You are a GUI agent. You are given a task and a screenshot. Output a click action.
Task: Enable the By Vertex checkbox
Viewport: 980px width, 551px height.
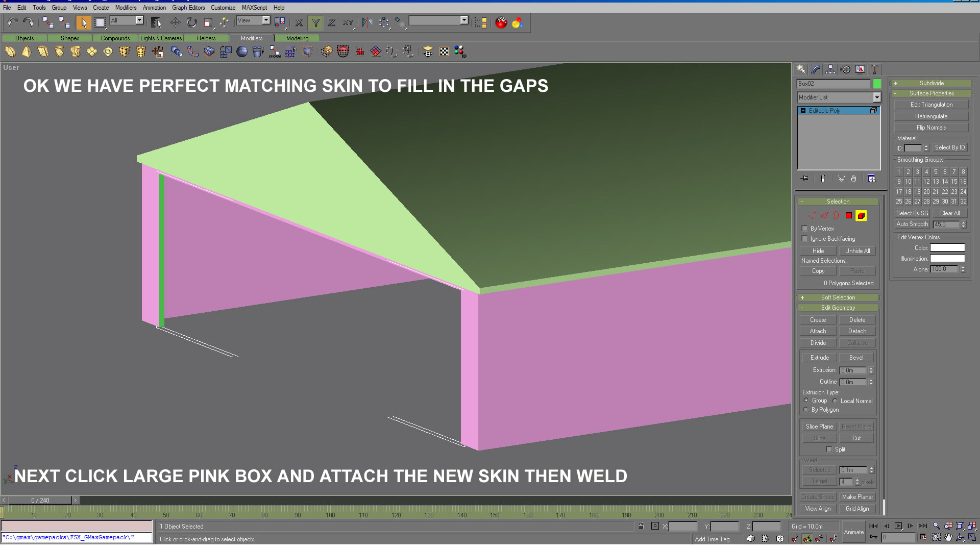[805, 229]
